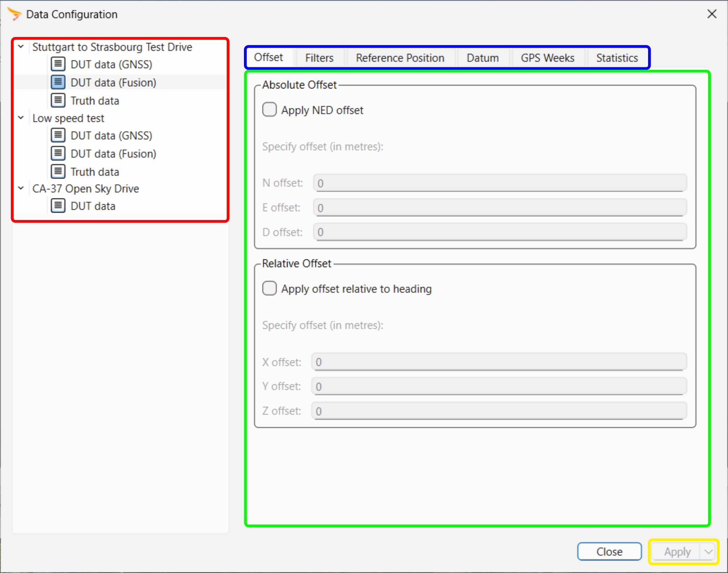Open the Apply button dropdown arrow
The height and width of the screenshot is (573, 728).
tap(708, 552)
